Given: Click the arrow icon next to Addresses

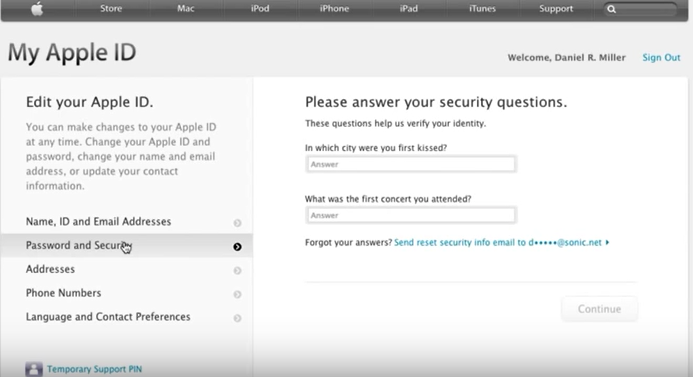Looking at the screenshot, I should coord(237,270).
